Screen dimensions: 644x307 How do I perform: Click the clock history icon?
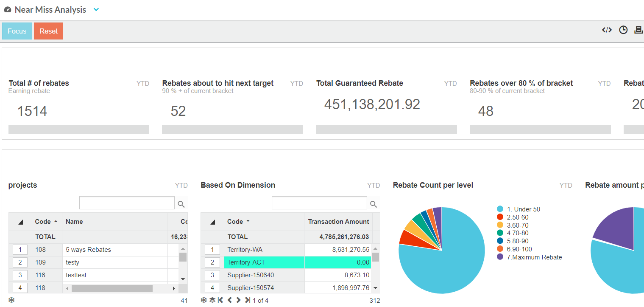click(x=623, y=30)
